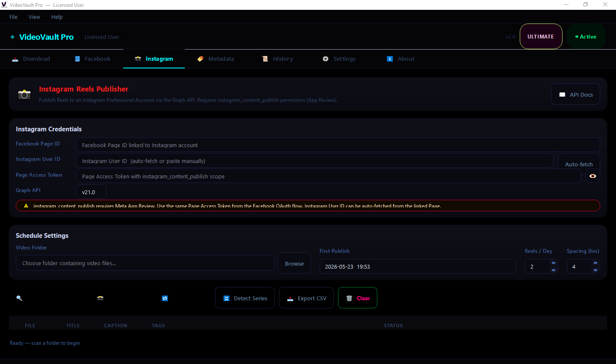Click the video folder path field
This screenshot has height=364, width=616.
145,263
